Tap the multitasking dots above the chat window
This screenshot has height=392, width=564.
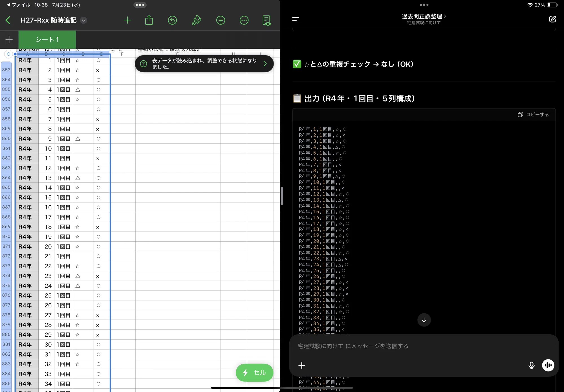click(x=424, y=5)
